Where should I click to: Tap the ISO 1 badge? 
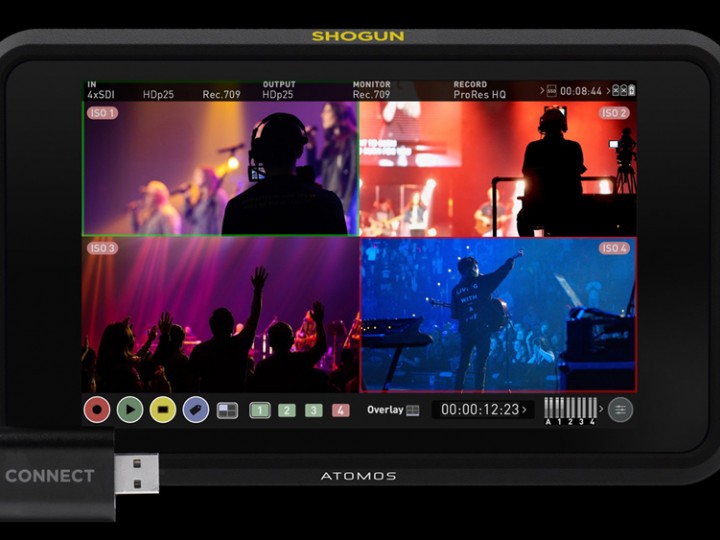[x=102, y=113]
